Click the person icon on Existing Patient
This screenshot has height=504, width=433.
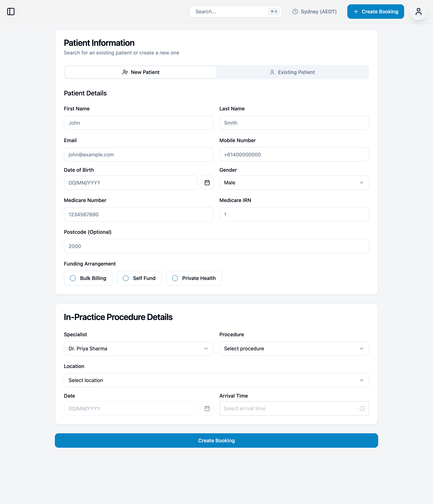pyautogui.click(x=272, y=72)
